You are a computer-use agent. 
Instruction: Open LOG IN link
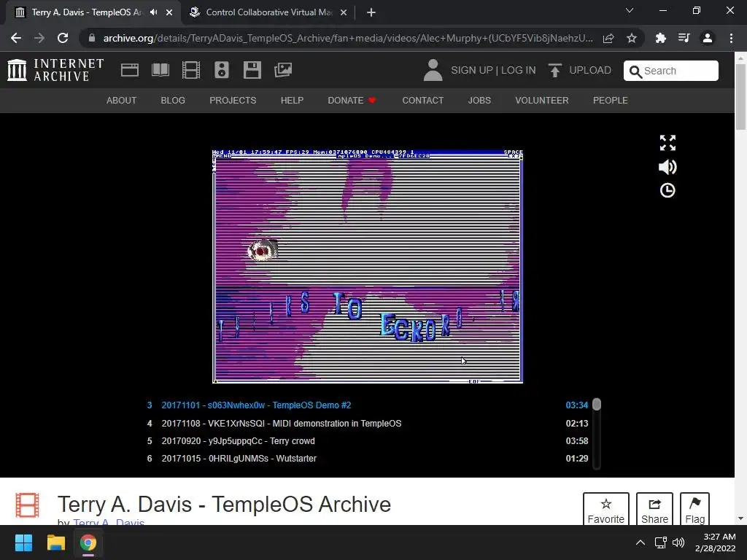tap(519, 71)
